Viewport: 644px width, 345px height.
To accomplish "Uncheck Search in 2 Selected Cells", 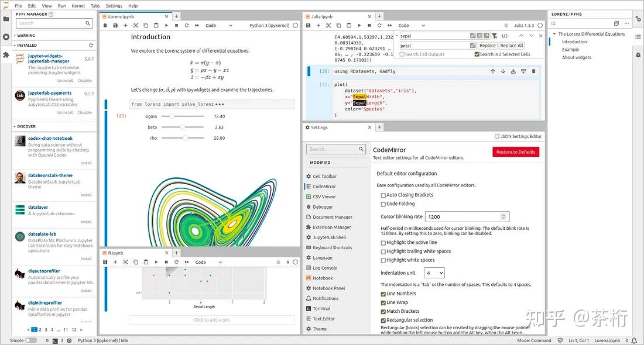I will coord(477,54).
